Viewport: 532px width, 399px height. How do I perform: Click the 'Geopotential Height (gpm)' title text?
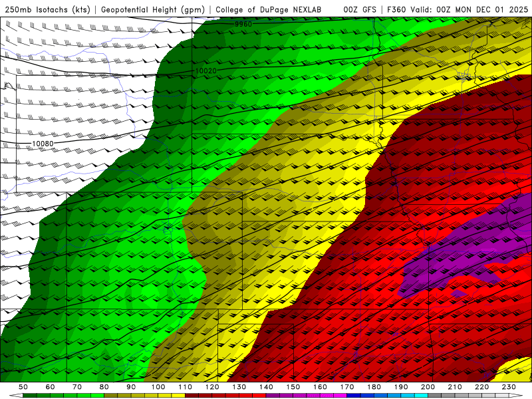(153, 9)
